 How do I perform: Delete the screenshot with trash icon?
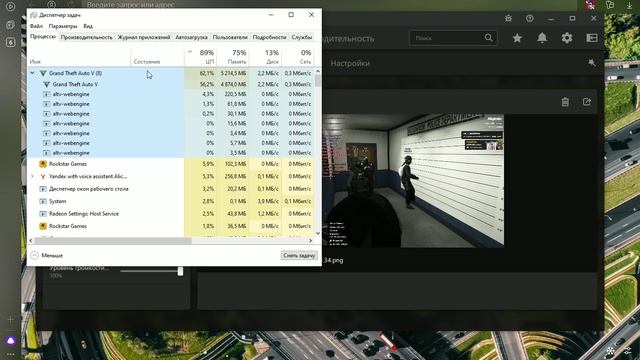coord(565,102)
